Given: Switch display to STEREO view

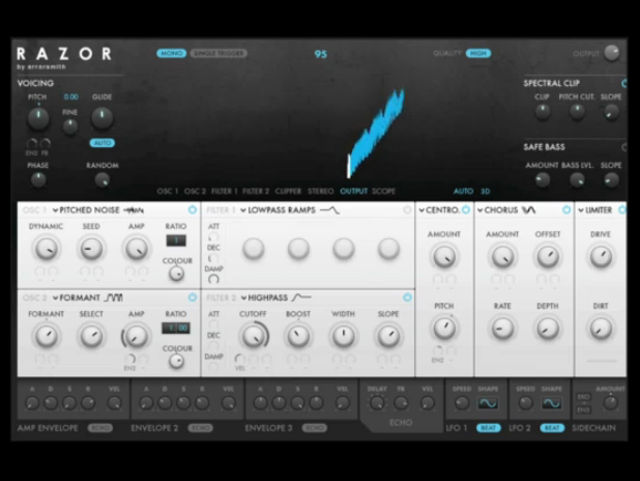Looking at the screenshot, I should (x=320, y=191).
